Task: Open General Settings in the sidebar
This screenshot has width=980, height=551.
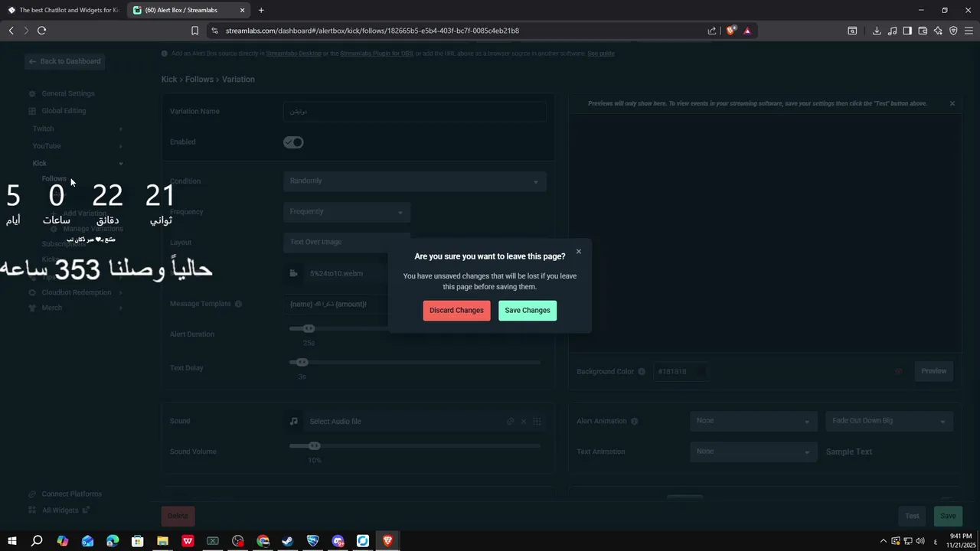Action: [67, 93]
